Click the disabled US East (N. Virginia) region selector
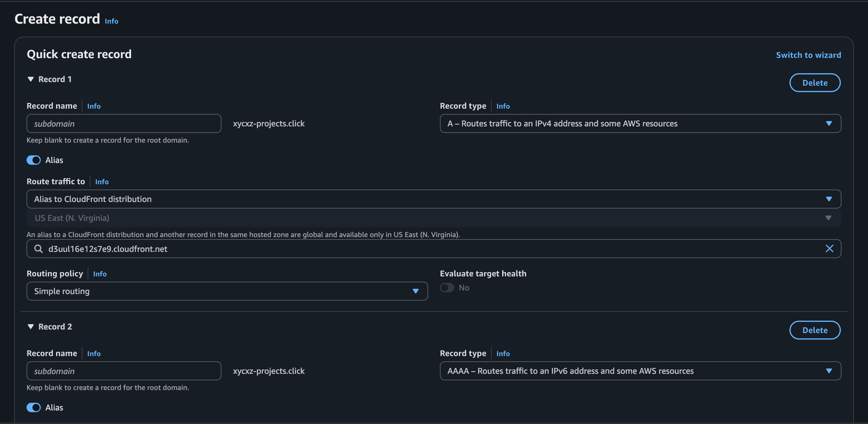Viewport: 868px width, 424px height. [434, 218]
